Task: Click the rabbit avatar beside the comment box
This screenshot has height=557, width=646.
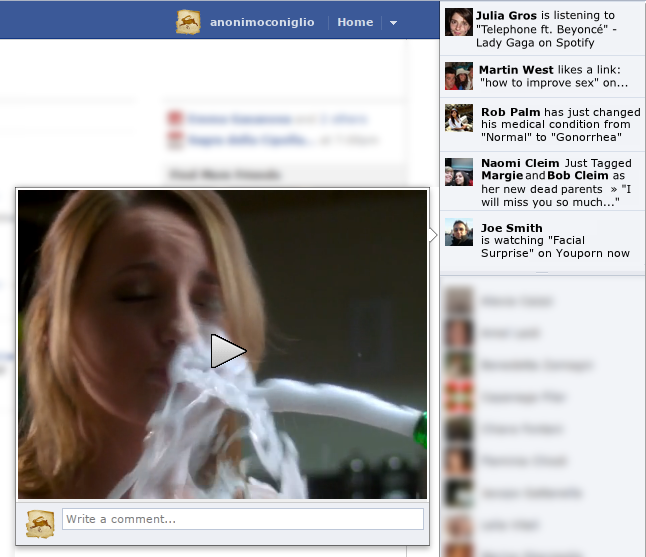Action: (x=40, y=524)
